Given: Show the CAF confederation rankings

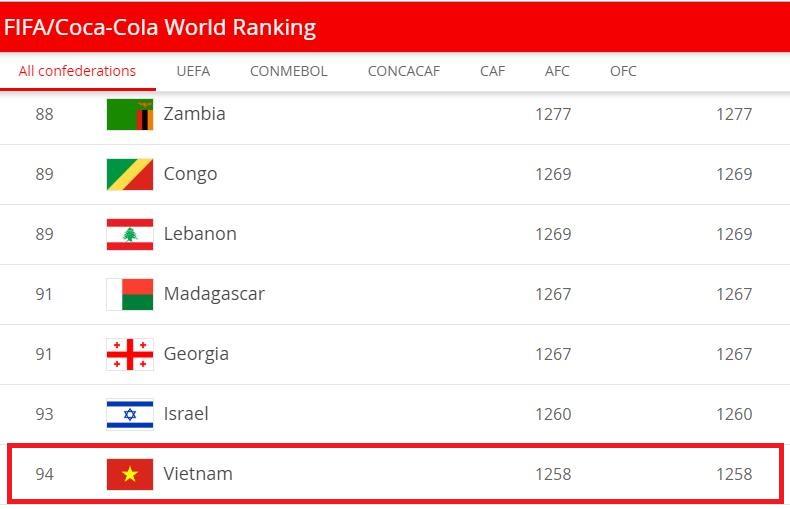Looking at the screenshot, I should 492,71.
